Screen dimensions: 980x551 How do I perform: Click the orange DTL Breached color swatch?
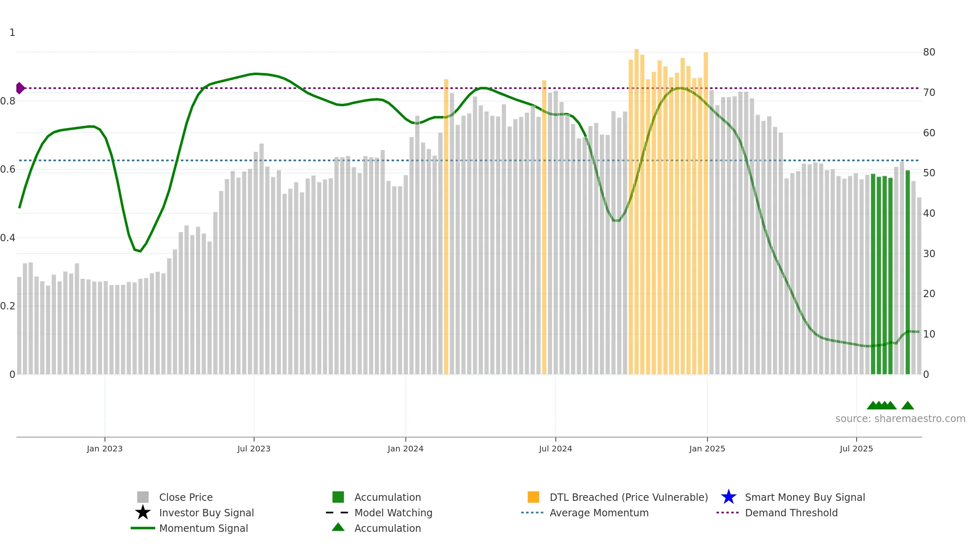[x=533, y=497]
